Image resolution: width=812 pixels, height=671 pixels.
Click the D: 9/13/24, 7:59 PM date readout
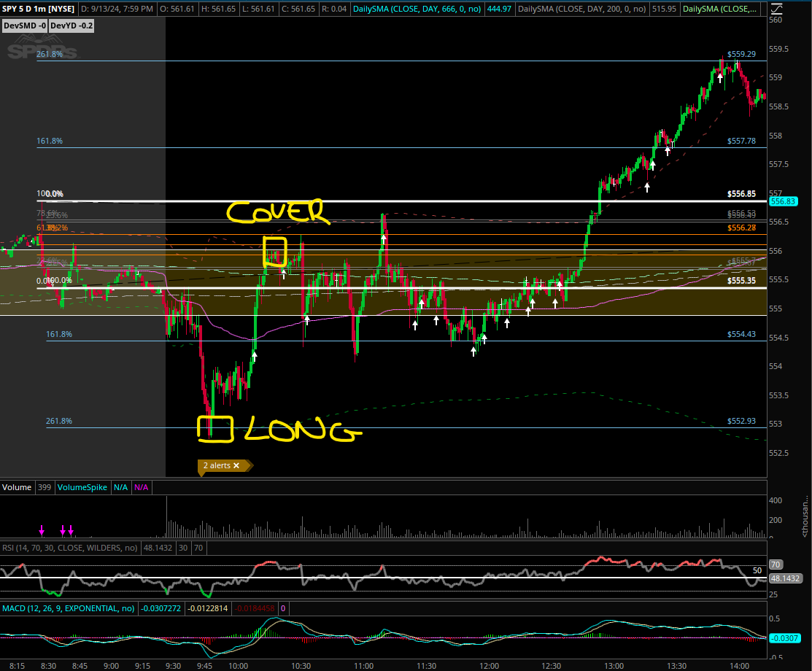(x=117, y=9)
